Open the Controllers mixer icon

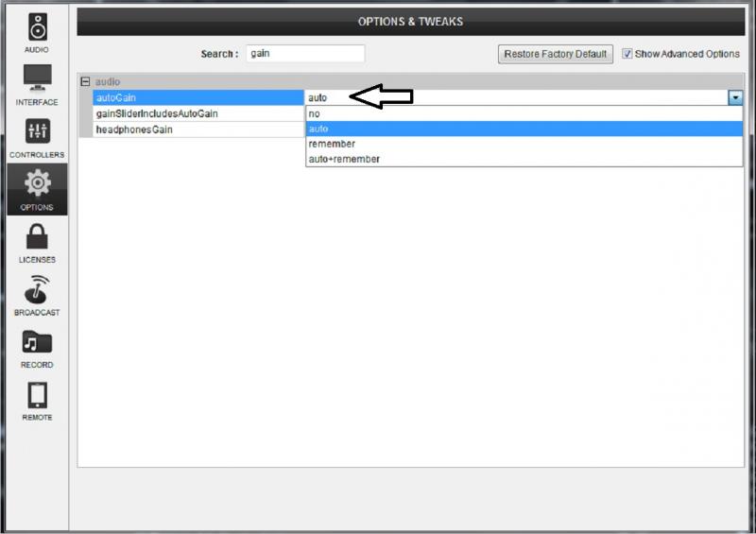[x=37, y=130]
